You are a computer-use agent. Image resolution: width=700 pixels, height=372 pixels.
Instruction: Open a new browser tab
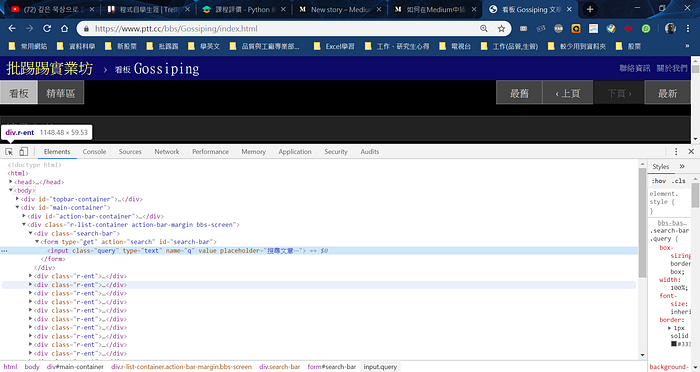(x=590, y=9)
